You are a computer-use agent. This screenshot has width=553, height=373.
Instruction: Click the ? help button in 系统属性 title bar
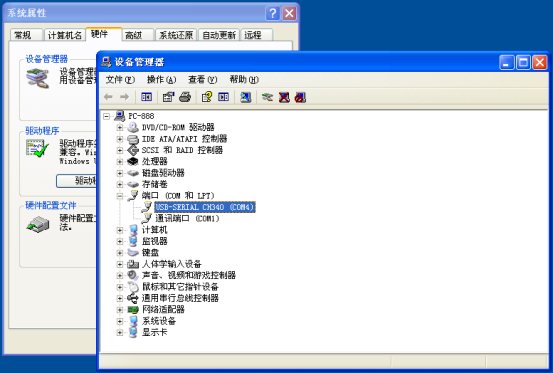[x=272, y=14]
